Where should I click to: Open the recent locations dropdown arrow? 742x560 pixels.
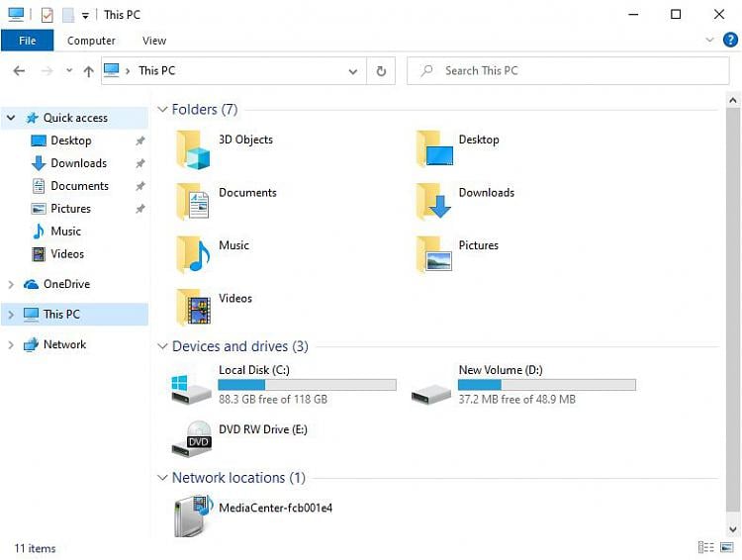click(69, 70)
